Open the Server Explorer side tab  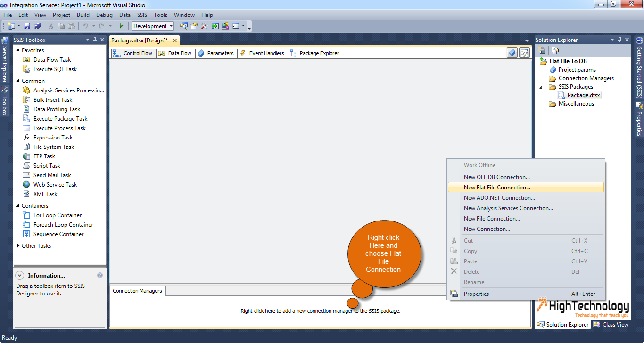[4, 60]
